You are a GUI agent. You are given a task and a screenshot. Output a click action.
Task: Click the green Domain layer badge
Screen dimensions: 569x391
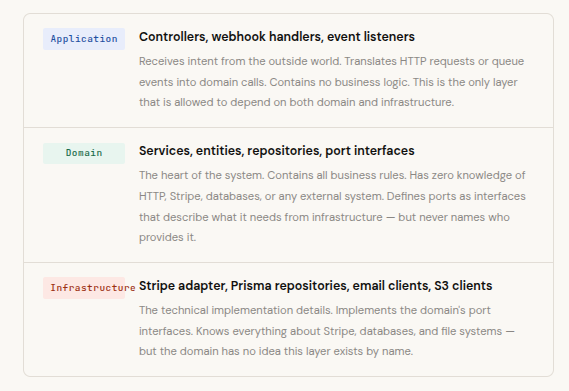(x=84, y=153)
